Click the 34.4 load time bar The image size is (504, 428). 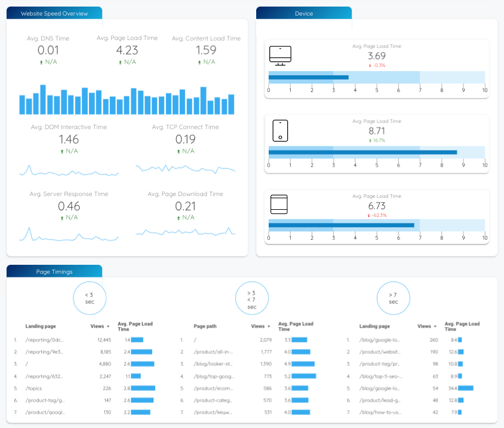pos(465,389)
